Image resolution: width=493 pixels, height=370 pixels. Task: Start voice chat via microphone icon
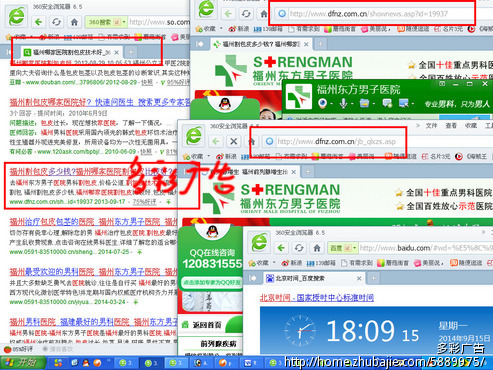click(343, 104)
